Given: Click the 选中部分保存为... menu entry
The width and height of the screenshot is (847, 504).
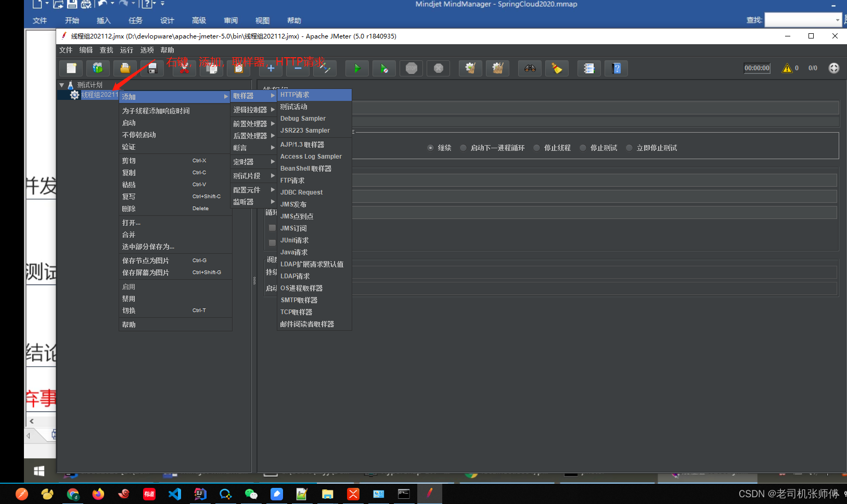Looking at the screenshot, I should [x=175, y=247].
